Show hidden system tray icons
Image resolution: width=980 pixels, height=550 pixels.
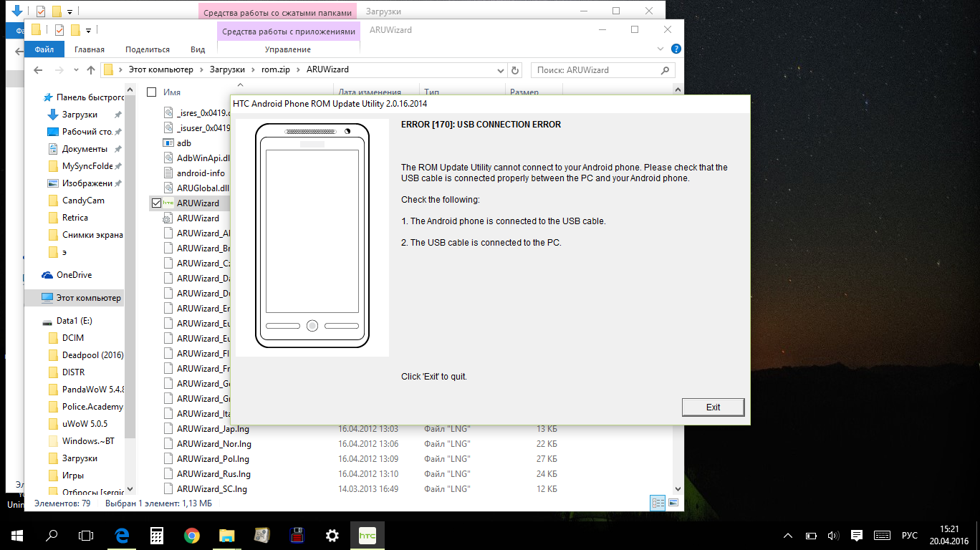tap(788, 536)
